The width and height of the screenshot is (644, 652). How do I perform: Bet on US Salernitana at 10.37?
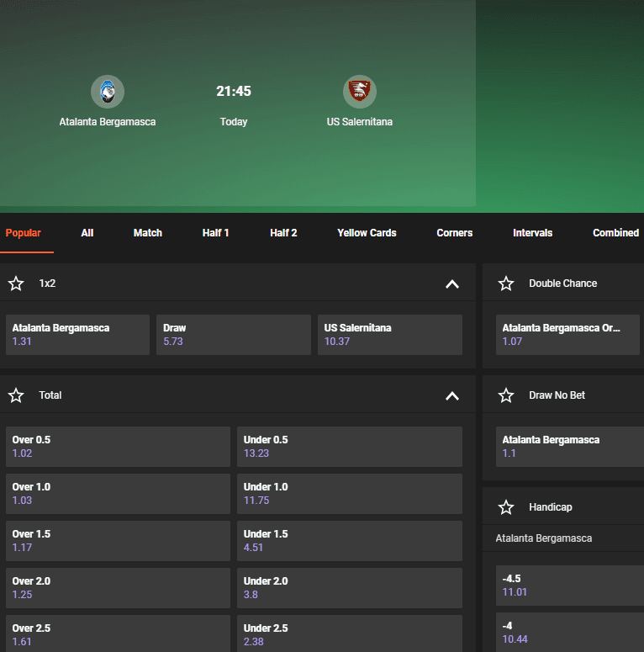pos(390,335)
